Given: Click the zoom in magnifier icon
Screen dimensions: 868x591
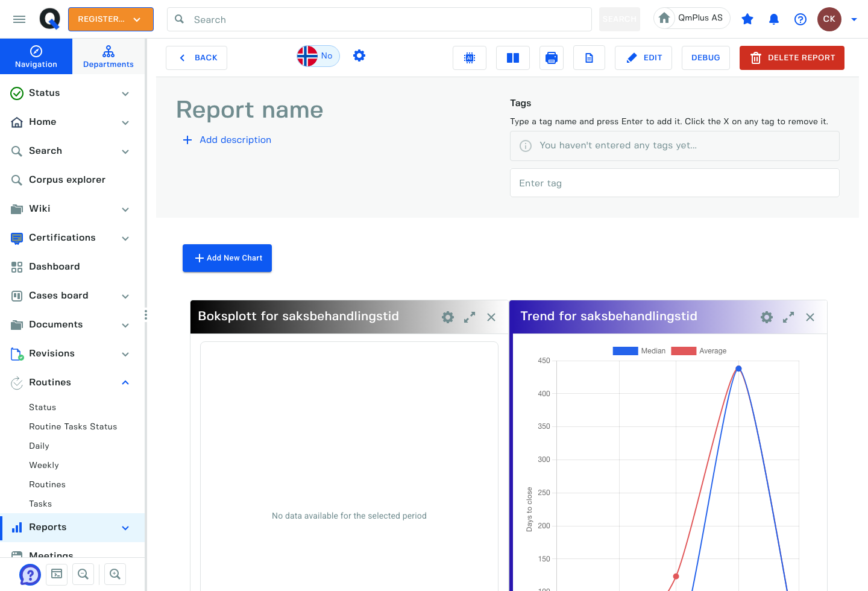Looking at the screenshot, I should coord(115,574).
